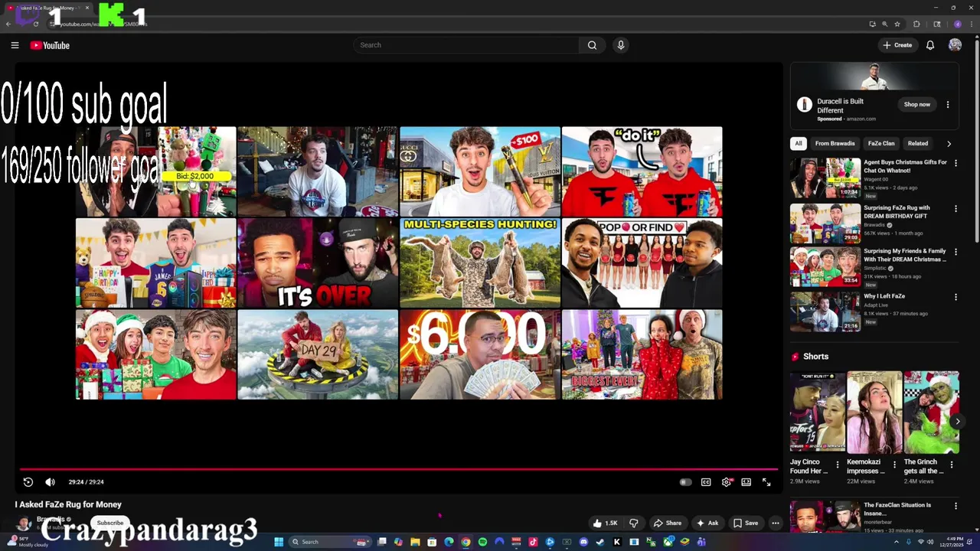The width and height of the screenshot is (980, 551).
Task: Save the video to a playlist
Action: pyautogui.click(x=746, y=523)
